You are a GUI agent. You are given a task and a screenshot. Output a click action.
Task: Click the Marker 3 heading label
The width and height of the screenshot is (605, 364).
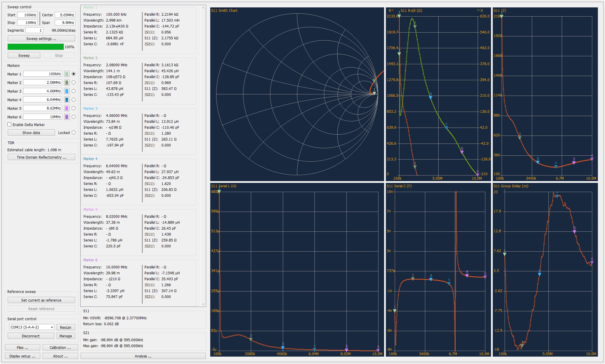tap(90, 108)
